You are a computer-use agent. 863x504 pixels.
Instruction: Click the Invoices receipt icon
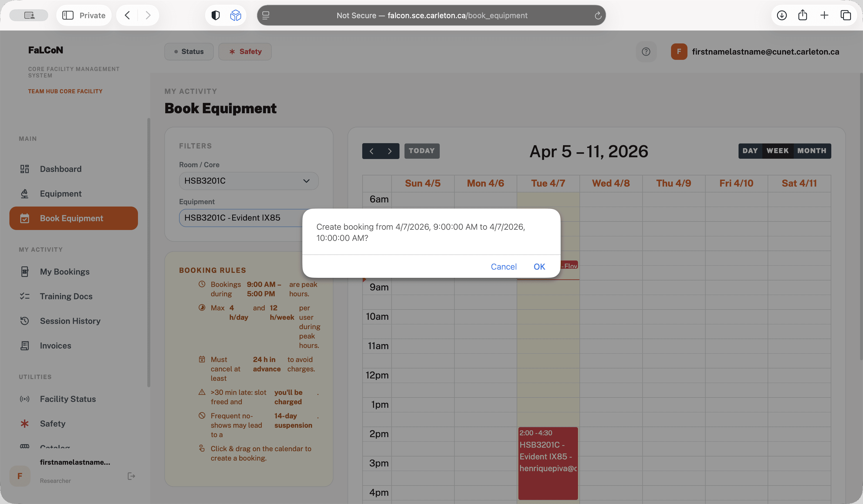pos(25,346)
